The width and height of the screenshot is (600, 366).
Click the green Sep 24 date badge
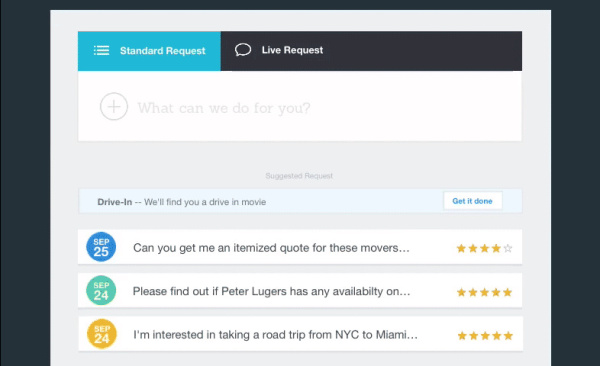point(101,291)
